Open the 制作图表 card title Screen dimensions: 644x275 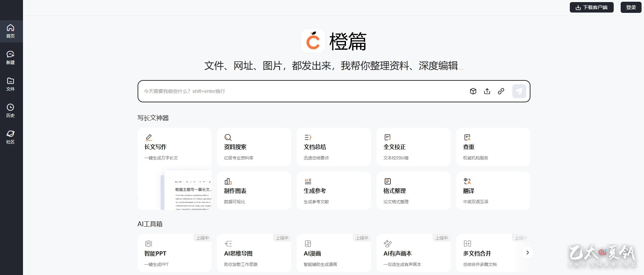pos(235,191)
